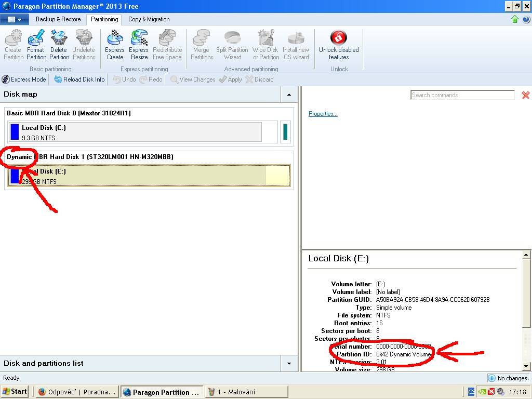Click Unlock disabled features
This screenshot has width=532, height=399.
coord(339,45)
